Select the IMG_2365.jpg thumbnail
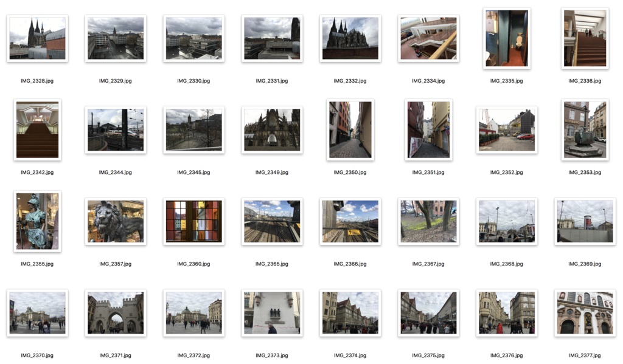 tap(272, 221)
